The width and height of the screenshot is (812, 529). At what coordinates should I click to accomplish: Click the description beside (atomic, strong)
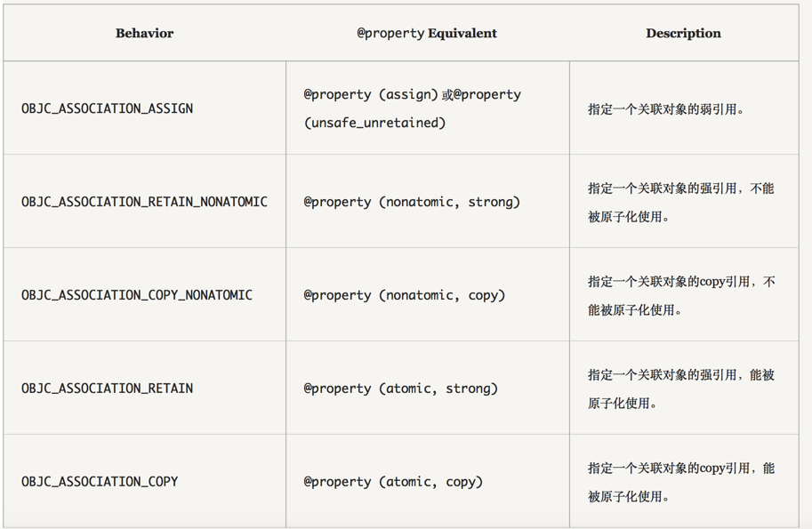(x=680, y=389)
